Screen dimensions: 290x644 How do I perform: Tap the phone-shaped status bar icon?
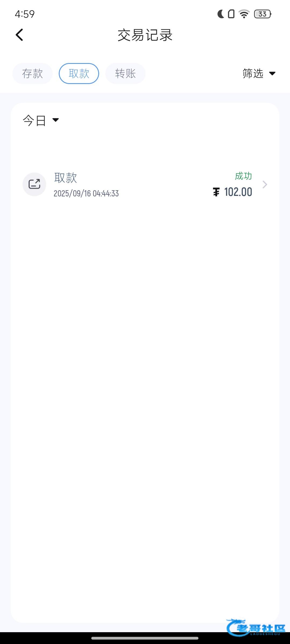point(231,14)
